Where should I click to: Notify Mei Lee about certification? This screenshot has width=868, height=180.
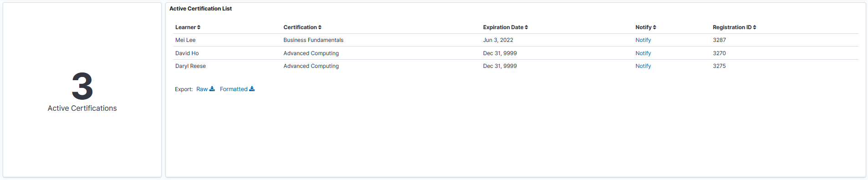643,40
